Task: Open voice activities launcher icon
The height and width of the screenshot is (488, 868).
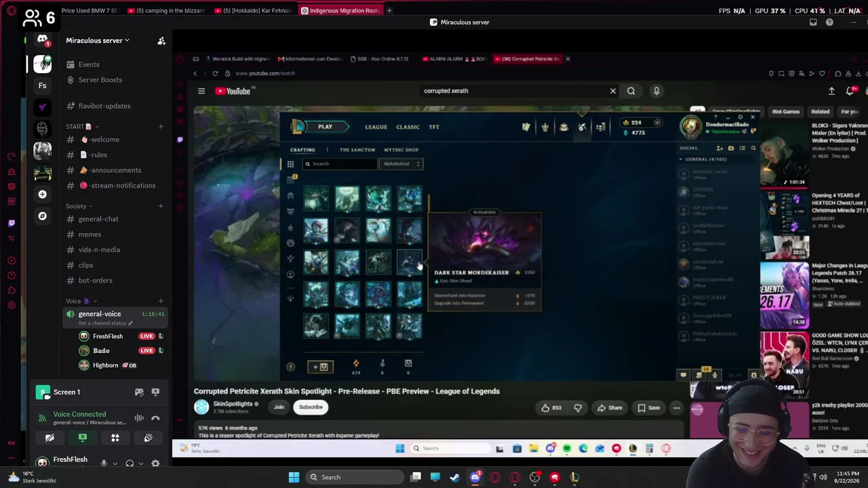Action: click(x=115, y=438)
